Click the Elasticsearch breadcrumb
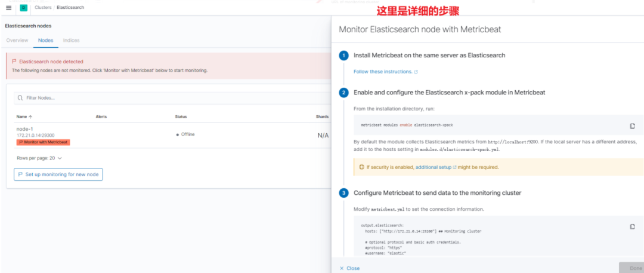This screenshot has height=273, width=644. tap(70, 7)
